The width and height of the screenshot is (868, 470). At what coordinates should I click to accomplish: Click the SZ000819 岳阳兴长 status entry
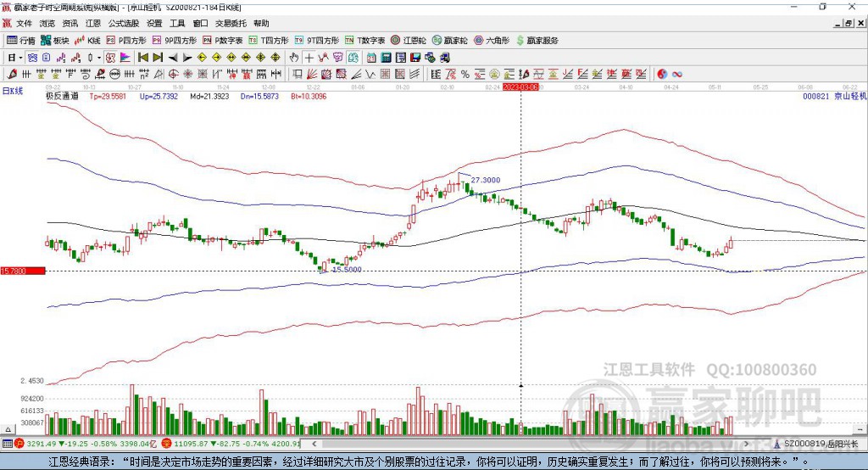point(816,444)
